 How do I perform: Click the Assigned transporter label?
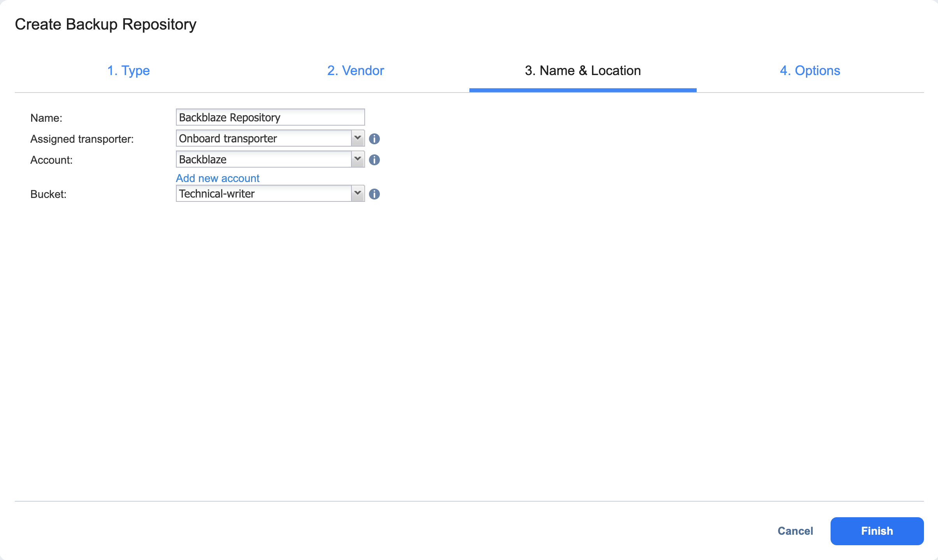[x=82, y=139]
